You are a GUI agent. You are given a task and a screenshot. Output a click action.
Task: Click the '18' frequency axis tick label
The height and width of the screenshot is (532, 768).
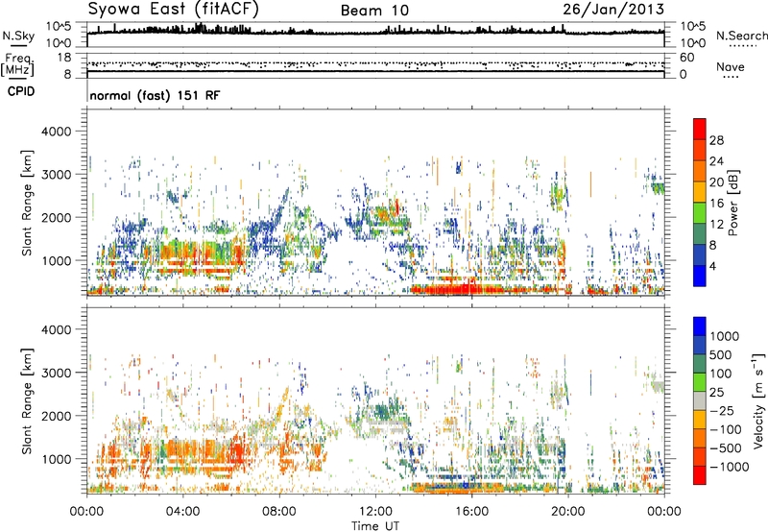point(64,58)
